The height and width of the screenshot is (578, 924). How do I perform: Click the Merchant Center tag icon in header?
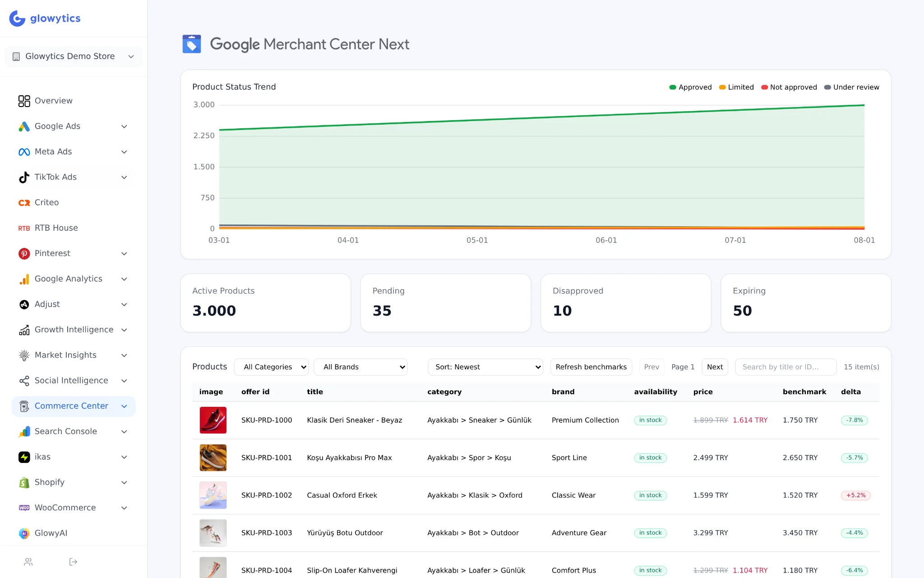point(191,44)
